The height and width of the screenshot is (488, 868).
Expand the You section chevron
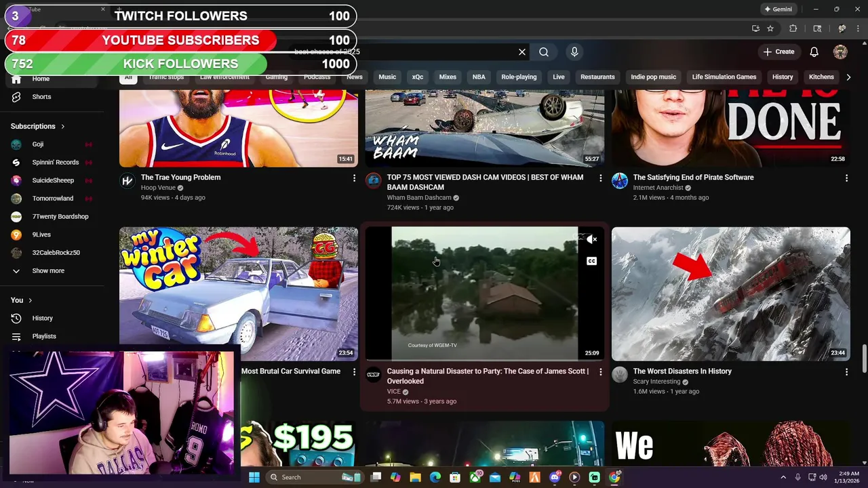30,300
